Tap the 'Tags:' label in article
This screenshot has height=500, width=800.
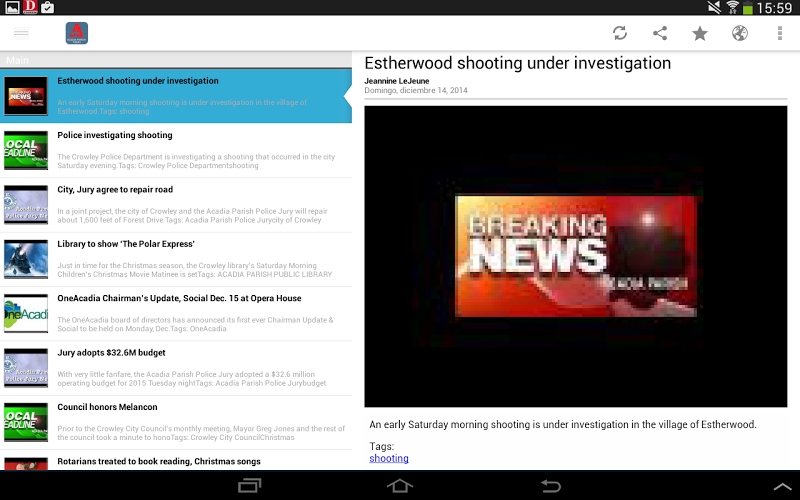pos(382,446)
